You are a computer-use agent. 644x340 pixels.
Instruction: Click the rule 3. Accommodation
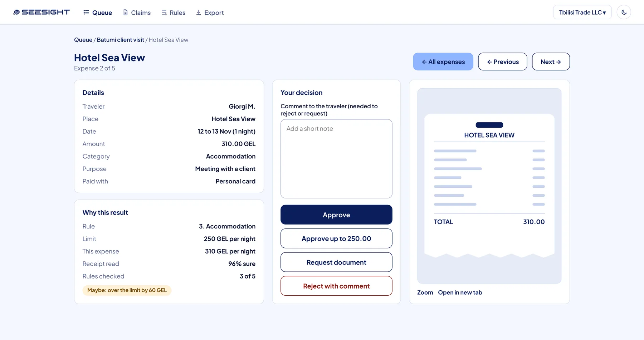coord(227,226)
